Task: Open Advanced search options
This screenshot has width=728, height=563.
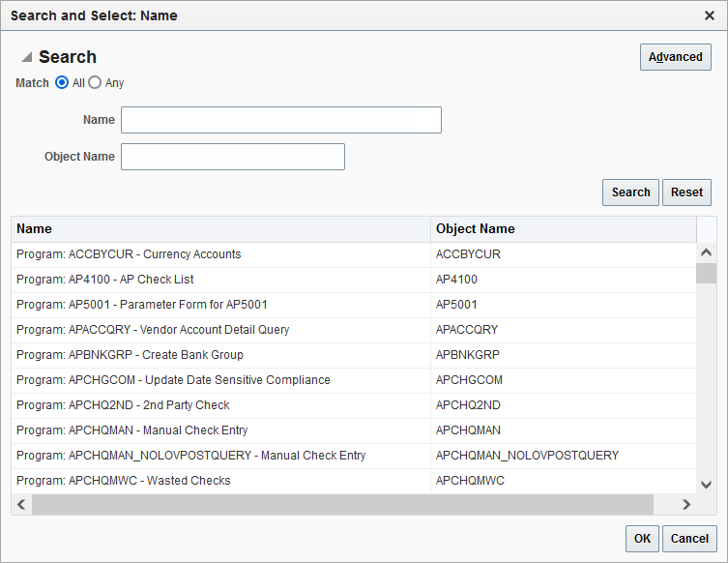Action: tap(675, 57)
